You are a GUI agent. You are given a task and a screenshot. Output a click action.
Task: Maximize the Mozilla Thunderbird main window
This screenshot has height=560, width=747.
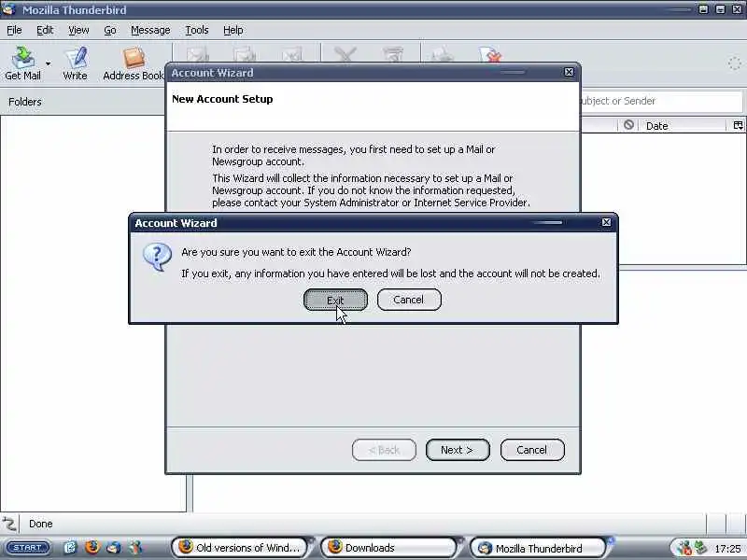(720, 9)
